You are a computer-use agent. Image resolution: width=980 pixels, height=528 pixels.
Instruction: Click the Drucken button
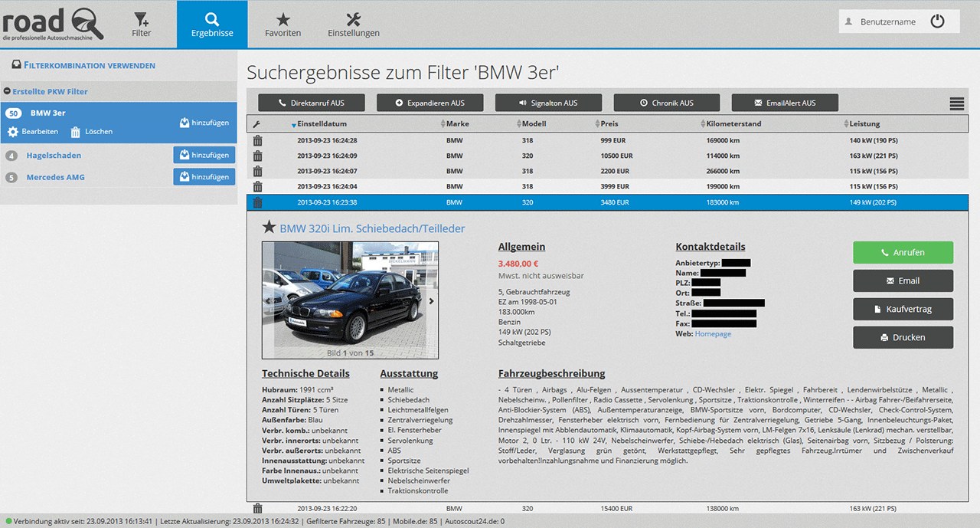903,337
